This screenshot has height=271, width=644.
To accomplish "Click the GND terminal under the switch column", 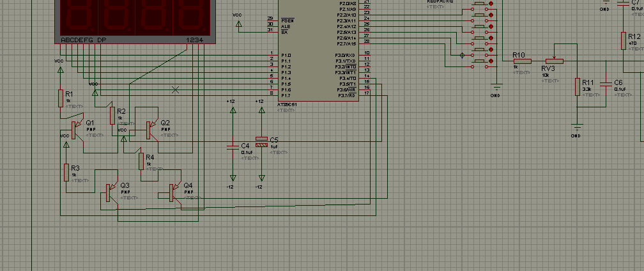I will pos(497,87).
